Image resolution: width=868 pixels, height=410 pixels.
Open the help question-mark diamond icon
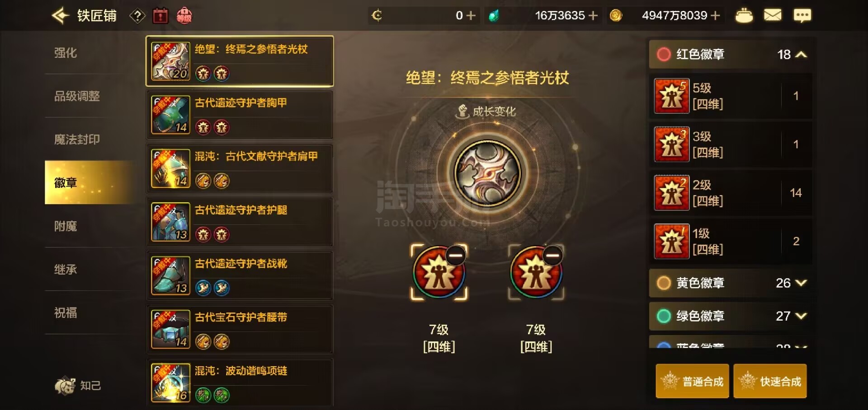point(137,16)
